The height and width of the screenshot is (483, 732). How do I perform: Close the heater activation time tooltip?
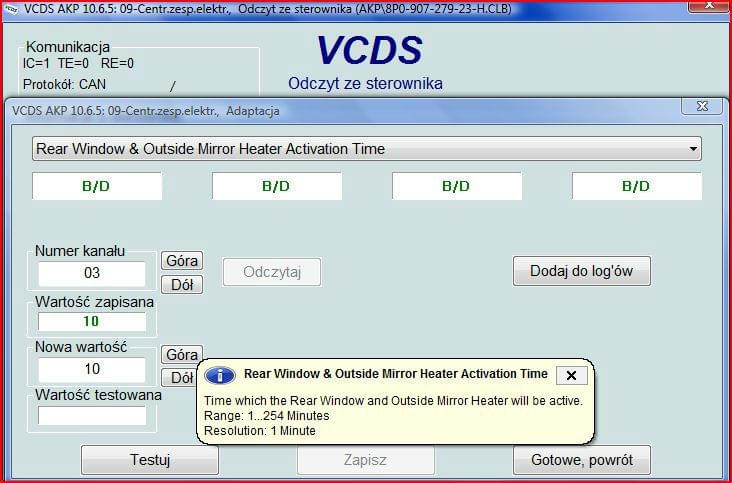click(571, 375)
